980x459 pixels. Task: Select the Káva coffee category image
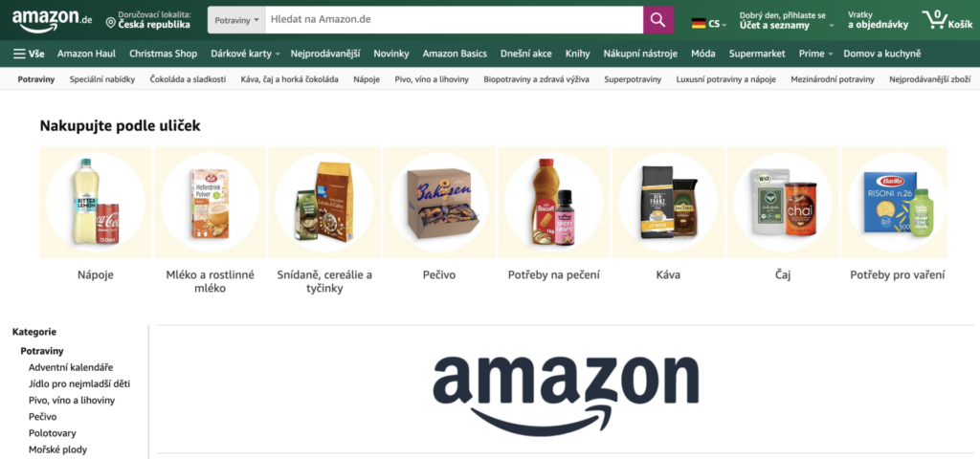click(668, 203)
